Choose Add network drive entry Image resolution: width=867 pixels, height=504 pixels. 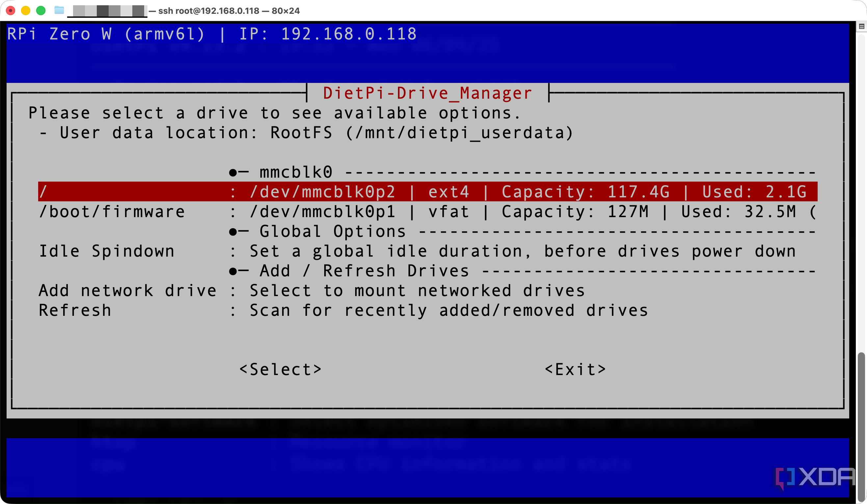428,290
